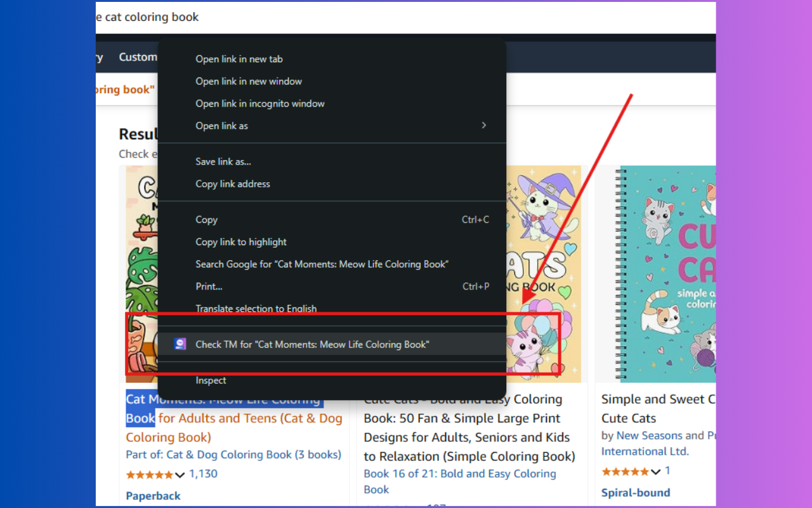Select "Inspect" in the context menu
Image resolution: width=812 pixels, height=508 pixels.
coord(332,380)
